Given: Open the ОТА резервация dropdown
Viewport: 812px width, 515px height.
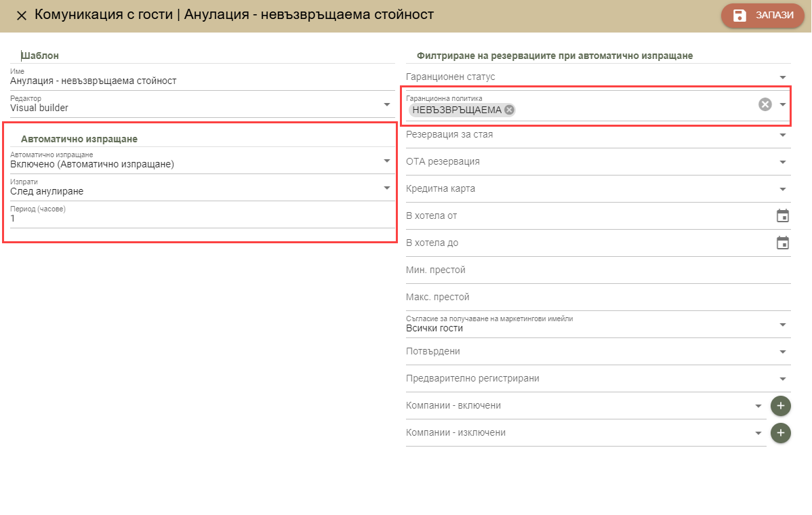Looking at the screenshot, I should pyautogui.click(x=598, y=161).
